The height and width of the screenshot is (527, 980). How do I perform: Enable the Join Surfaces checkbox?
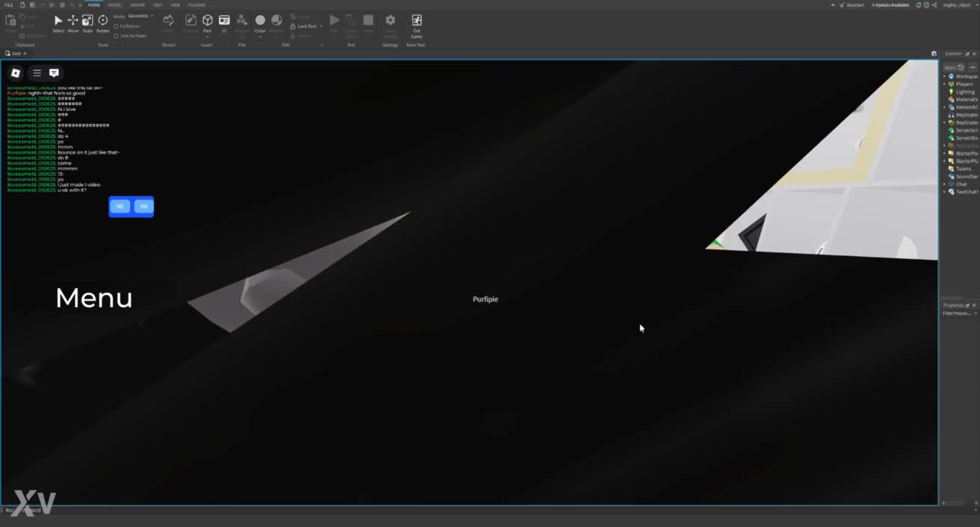click(x=116, y=35)
